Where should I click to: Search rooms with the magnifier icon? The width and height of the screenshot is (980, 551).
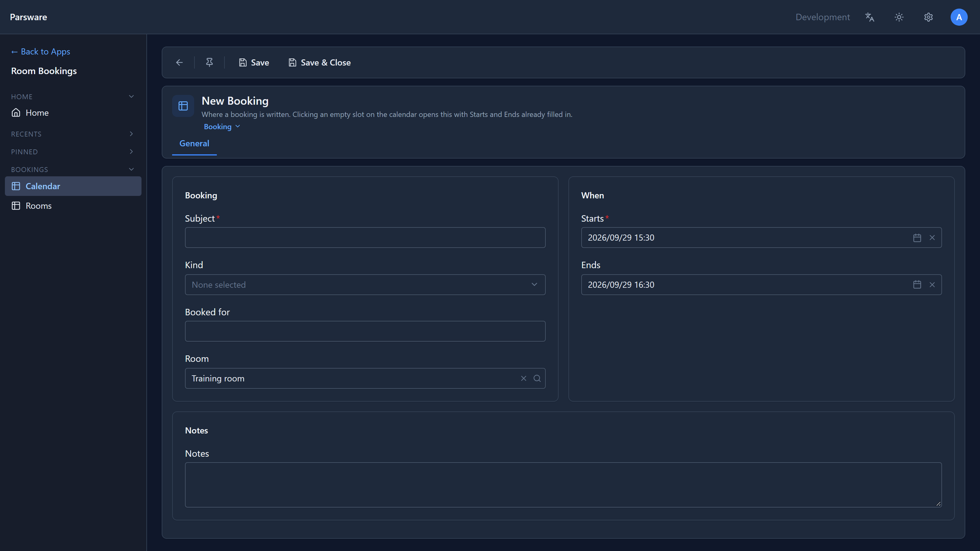pyautogui.click(x=537, y=378)
